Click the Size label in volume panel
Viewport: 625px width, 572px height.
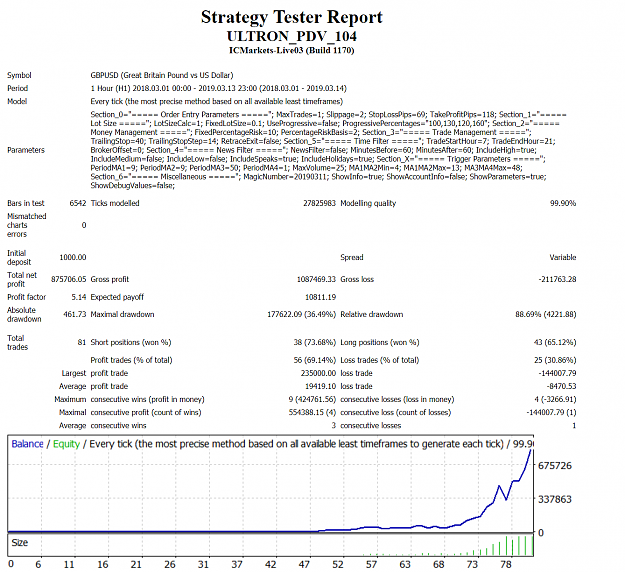point(20,543)
